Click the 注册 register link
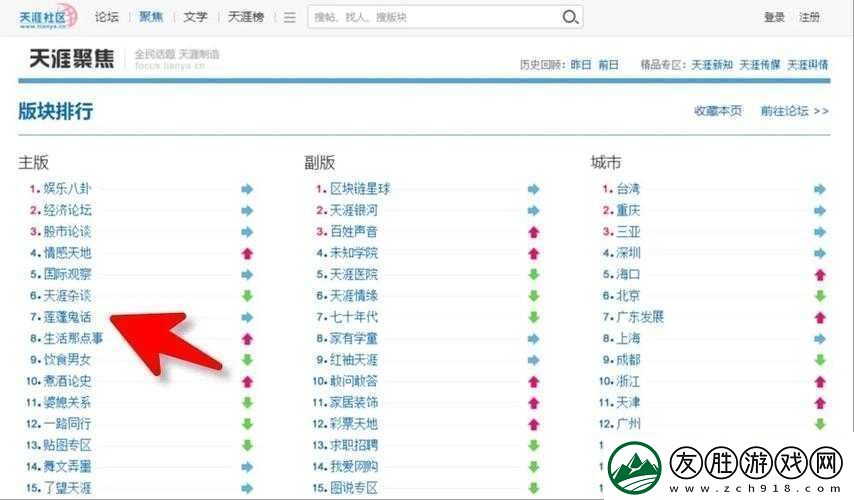 (x=809, y=17)
